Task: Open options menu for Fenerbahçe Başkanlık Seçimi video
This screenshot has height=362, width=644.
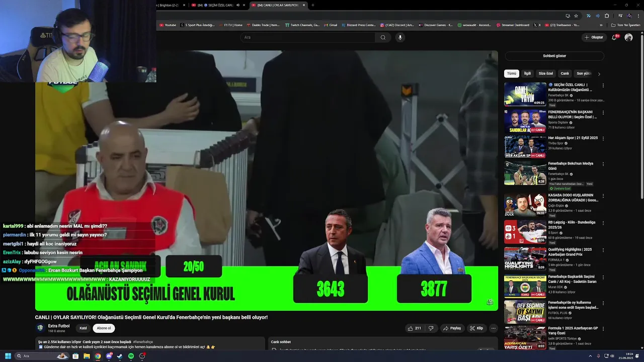Action: [603, 277]
